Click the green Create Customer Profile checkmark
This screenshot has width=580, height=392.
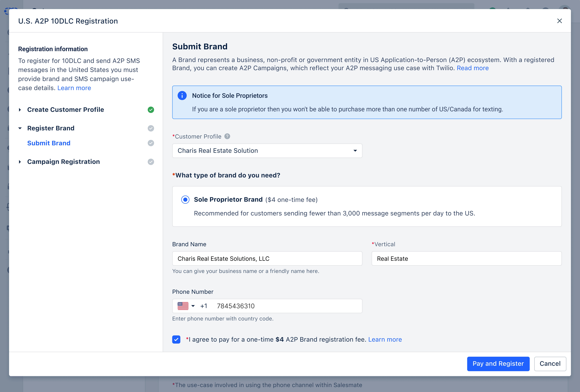151,110
